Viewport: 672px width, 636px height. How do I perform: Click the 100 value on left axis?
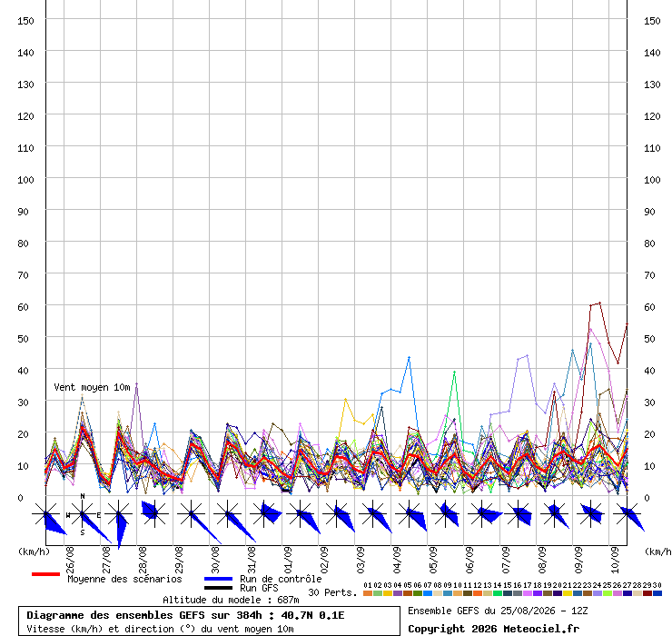click(25, 180)
